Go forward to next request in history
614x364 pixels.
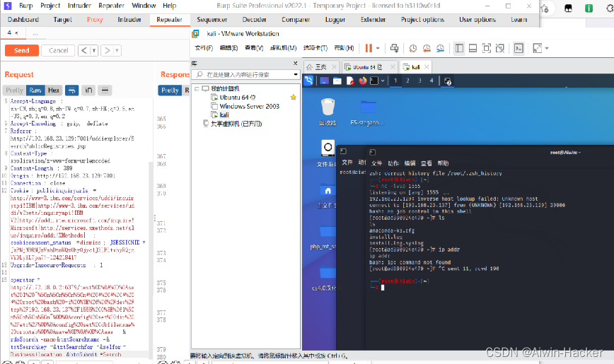pyautogui.click(x=107, y=50)
